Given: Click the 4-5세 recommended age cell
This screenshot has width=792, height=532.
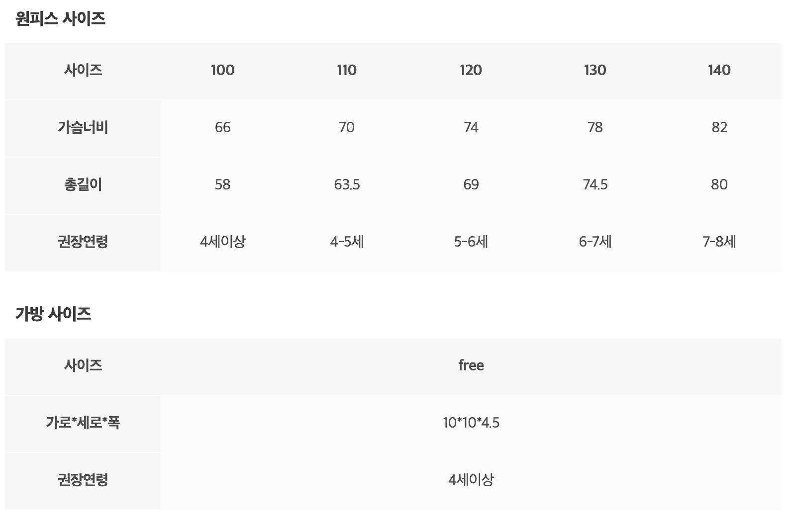Looking at the screenshot, I should click(x=347, y=242).
